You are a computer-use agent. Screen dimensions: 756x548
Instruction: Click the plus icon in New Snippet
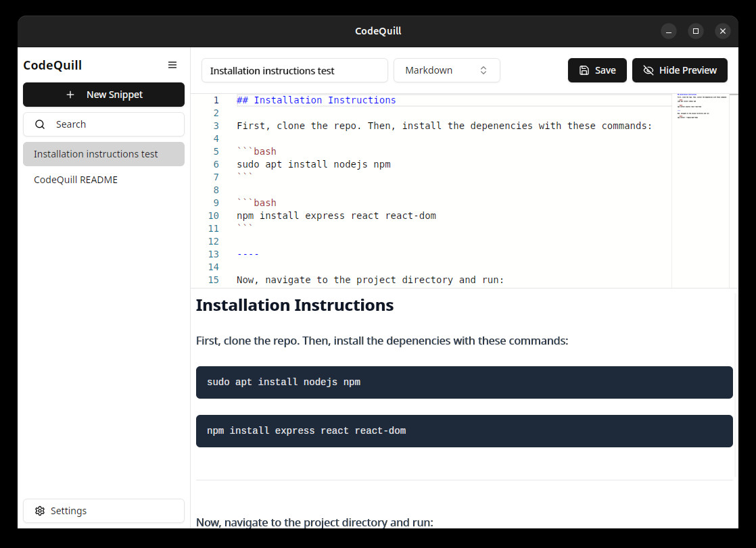click(70, 95)
